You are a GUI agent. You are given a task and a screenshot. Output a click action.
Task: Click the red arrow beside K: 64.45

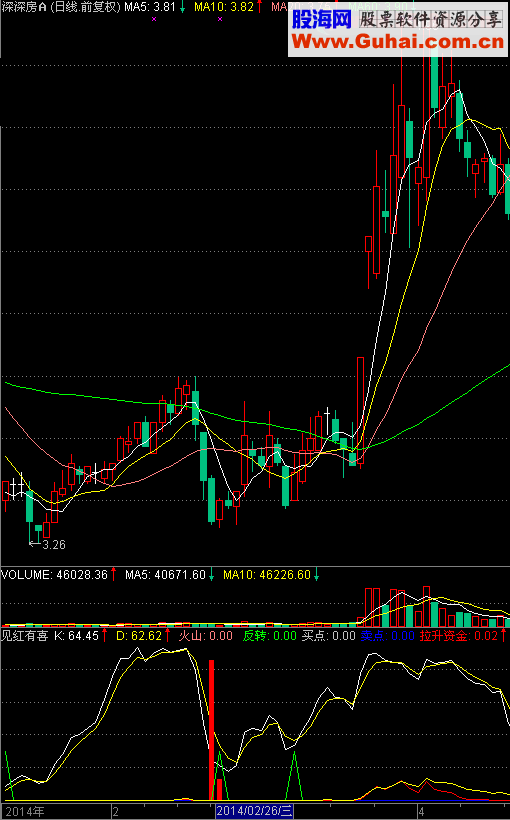click(104, 636)
